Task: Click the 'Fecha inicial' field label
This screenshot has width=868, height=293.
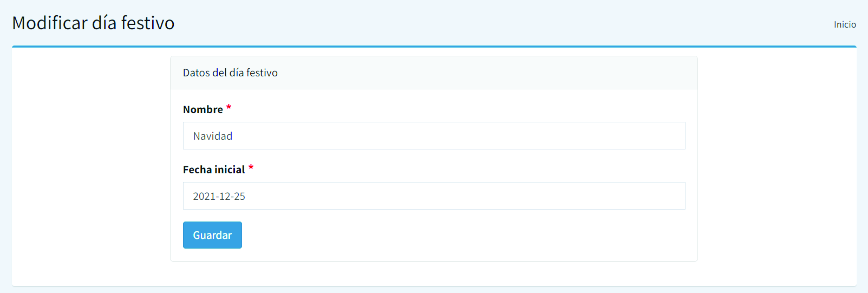Action: click(214, 170)
